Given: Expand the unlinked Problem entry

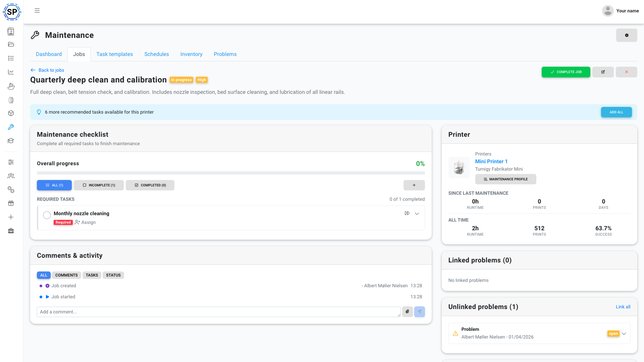Looking at the screenshot, I should (624, 334).
